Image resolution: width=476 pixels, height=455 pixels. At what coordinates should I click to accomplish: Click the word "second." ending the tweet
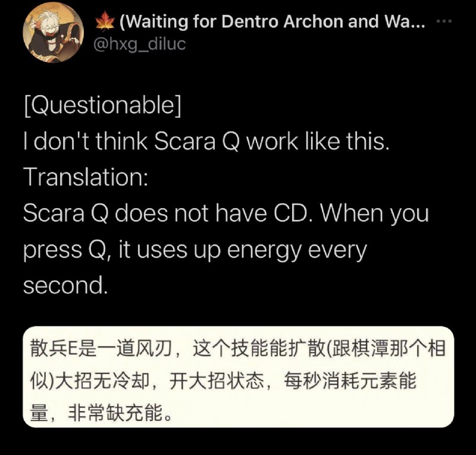coord(65,285)
